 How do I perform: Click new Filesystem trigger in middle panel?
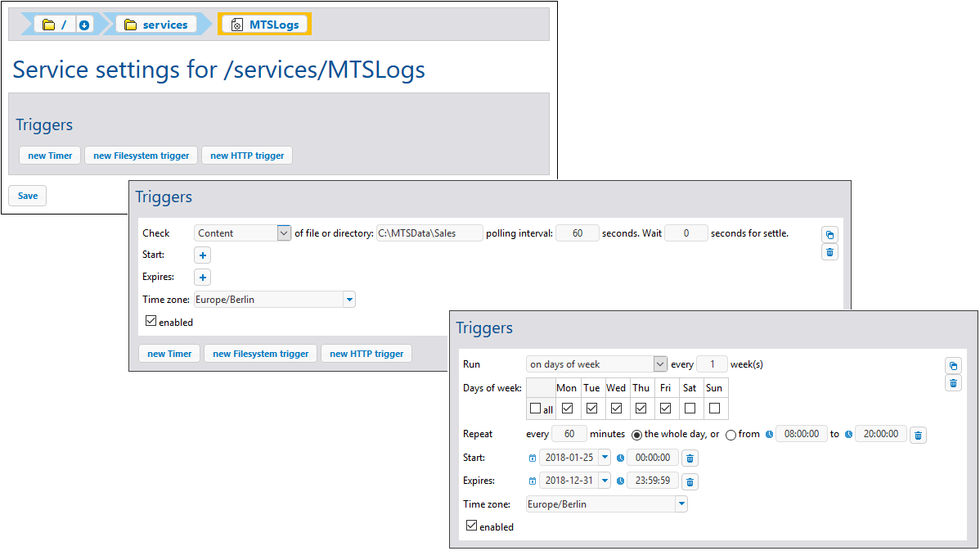[261, 354]
